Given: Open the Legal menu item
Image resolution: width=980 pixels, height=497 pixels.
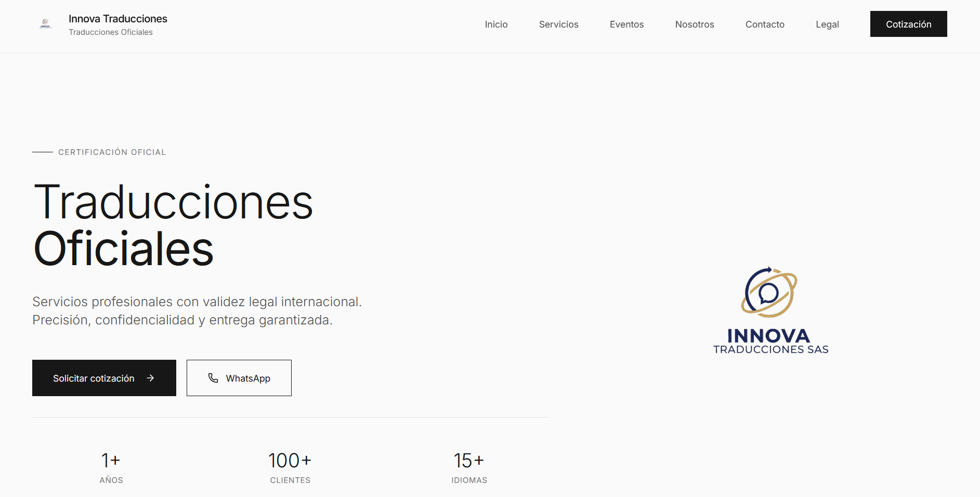Looking at the screenshot, I should (827, 24).
